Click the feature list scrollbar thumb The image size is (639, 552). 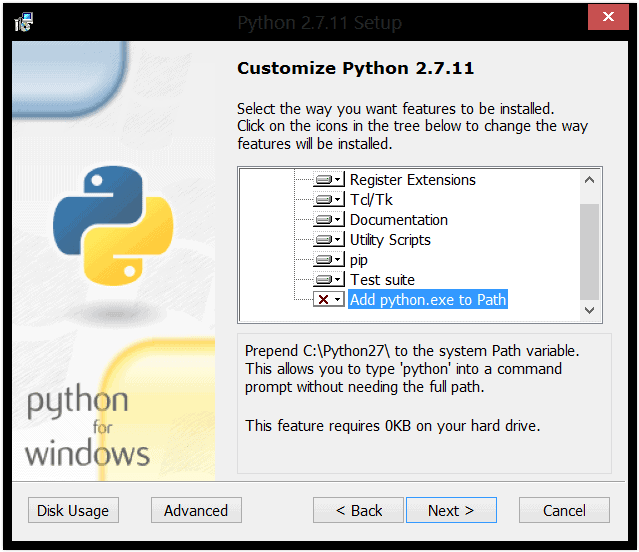[589, 252]
